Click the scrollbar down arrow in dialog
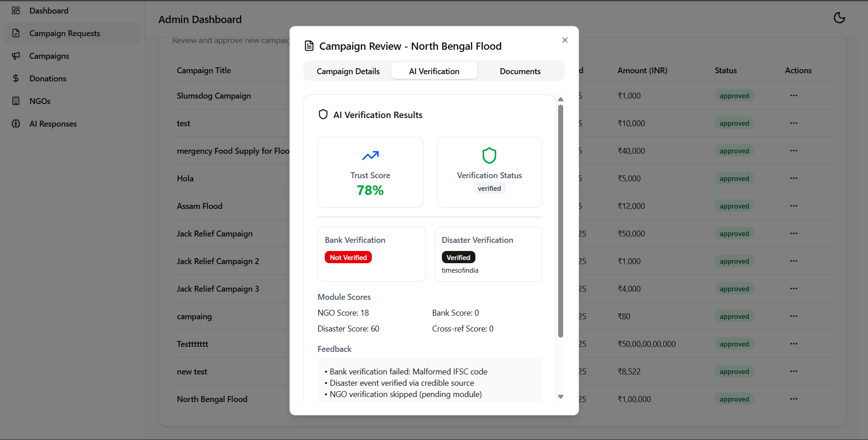 click(560, 397)
